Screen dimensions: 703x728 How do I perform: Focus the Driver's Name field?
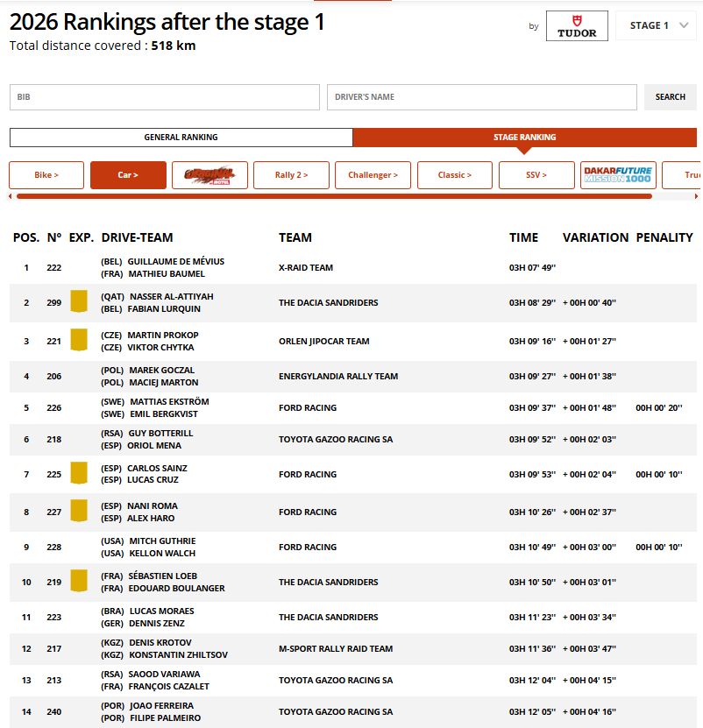pos(482,97)
